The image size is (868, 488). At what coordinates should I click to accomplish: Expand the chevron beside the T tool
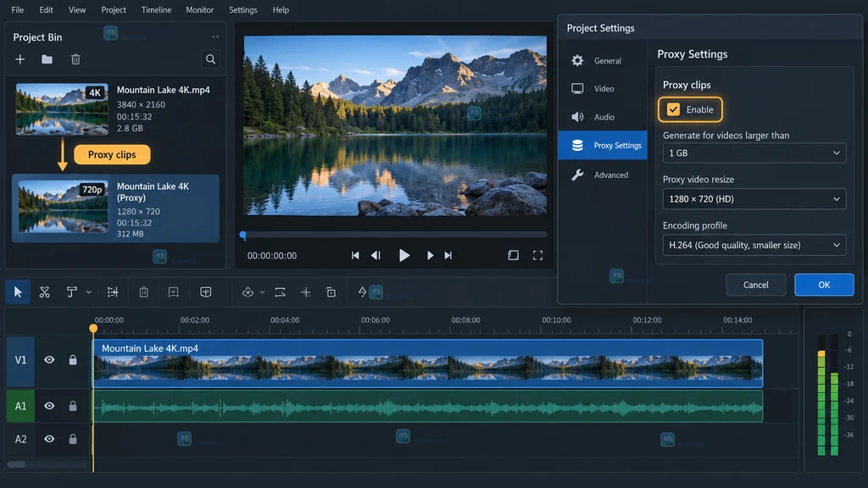click(88, 292)
